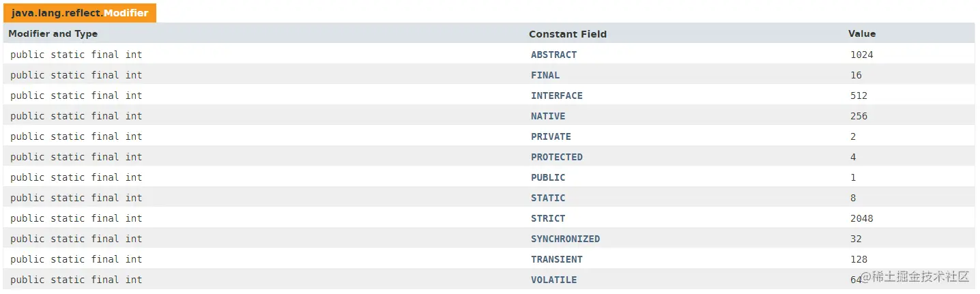This screenshot has width=980, height=294.
Task: Follow the PROTECTED constant link
Action: [x=557, y=157]
